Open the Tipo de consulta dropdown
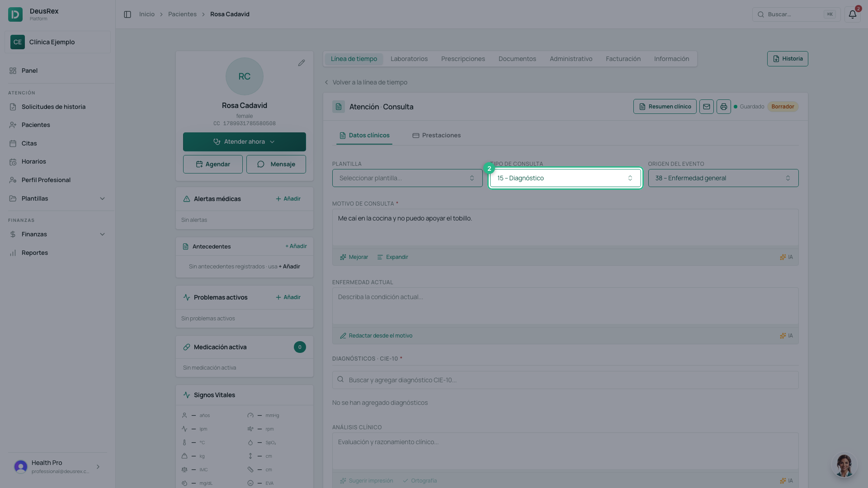 565,178
